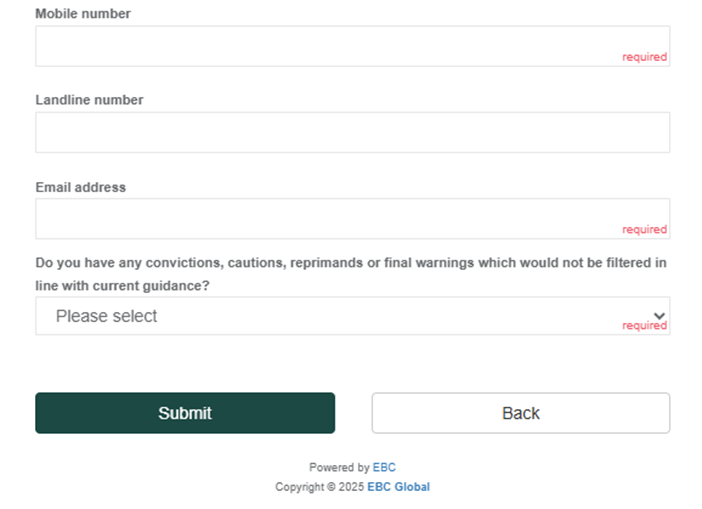The height and width of the screenshot is (509, 702).
Task: Click the 'Email address' field label
Action: pyautogui.click(x=80, y=187)
